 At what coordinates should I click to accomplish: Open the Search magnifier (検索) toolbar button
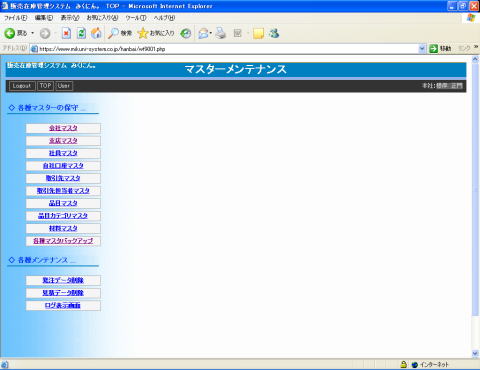[x=120, y=33]
